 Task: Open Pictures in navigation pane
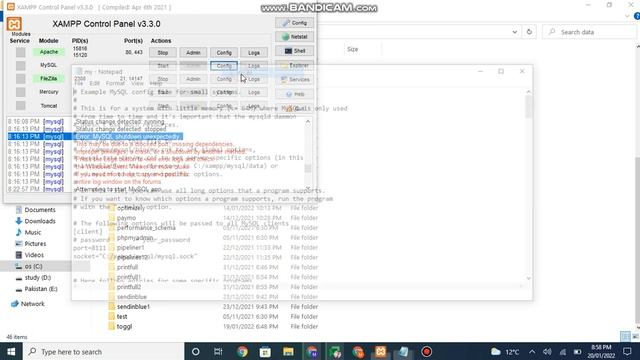[x=35, y=244]
